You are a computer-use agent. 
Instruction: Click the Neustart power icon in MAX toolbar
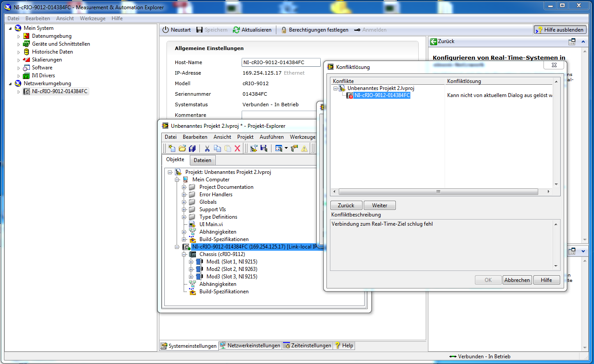pos(166,30)
